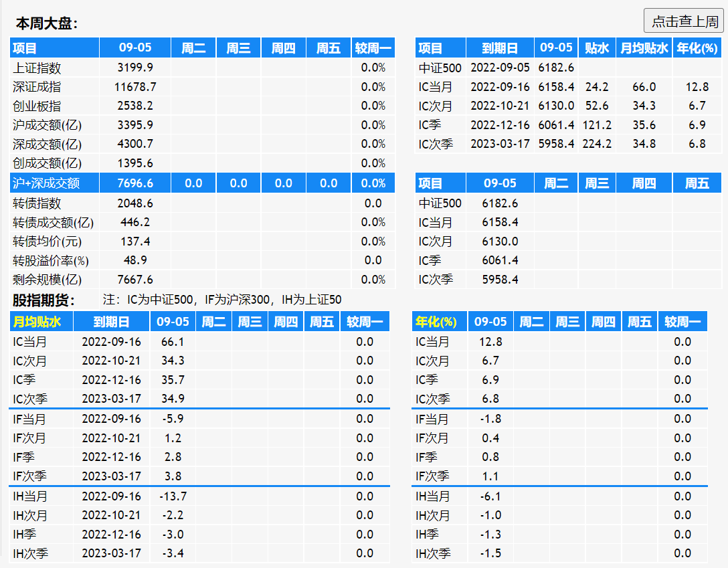Click the 年化(%) header in top-right table
728x568 pixels.
coord(697,48)
